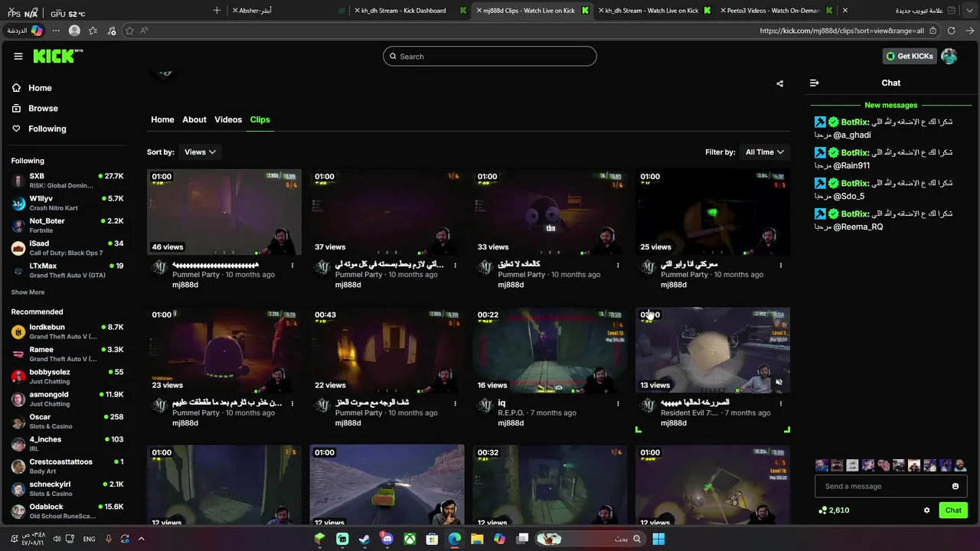Open more options for 33 views clip
This screenshot has width=980, height=551.
pos(618,266)
